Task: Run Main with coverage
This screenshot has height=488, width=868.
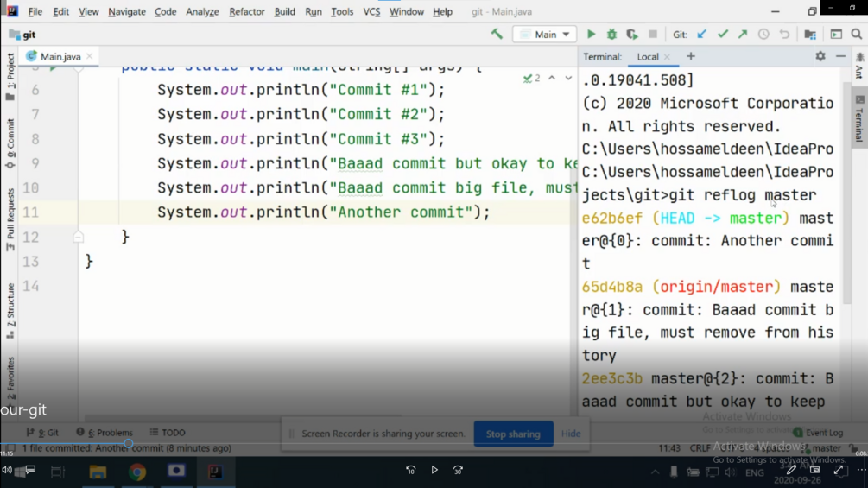Action: pyautogui.click(x=632, y=35)
